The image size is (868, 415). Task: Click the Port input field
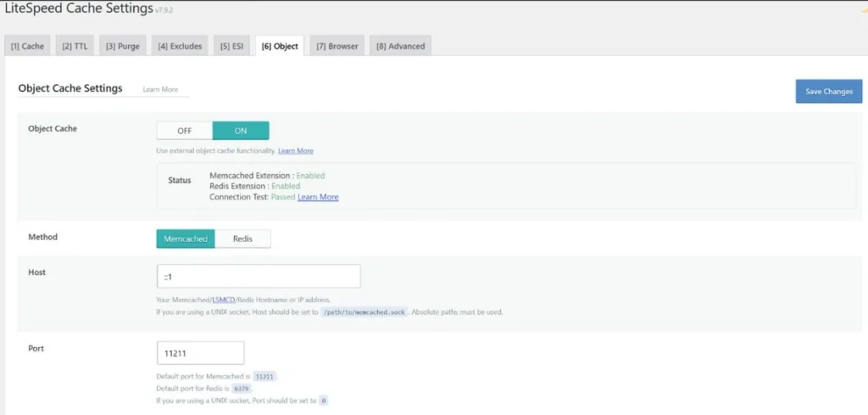[x=200, y=353]
